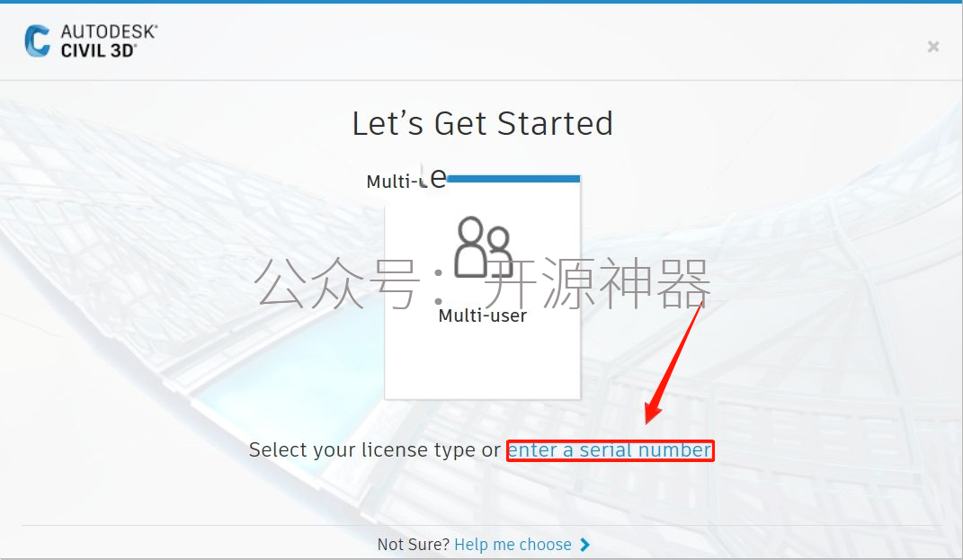Click the AUTODESK CIVIL 3D product name
The width and height of the screenshot is (963, 560).
(109, 41)
